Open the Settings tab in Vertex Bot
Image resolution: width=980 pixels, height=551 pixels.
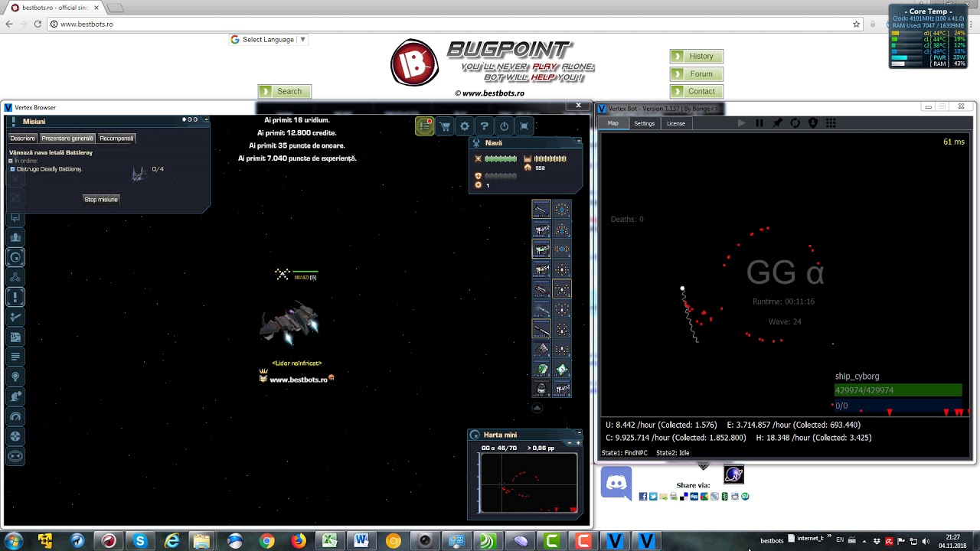[x=644, y=123]
